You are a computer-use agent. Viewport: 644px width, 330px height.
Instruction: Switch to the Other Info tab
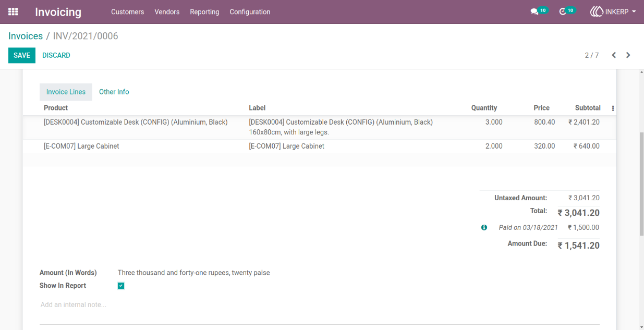(x=114, y=92)
